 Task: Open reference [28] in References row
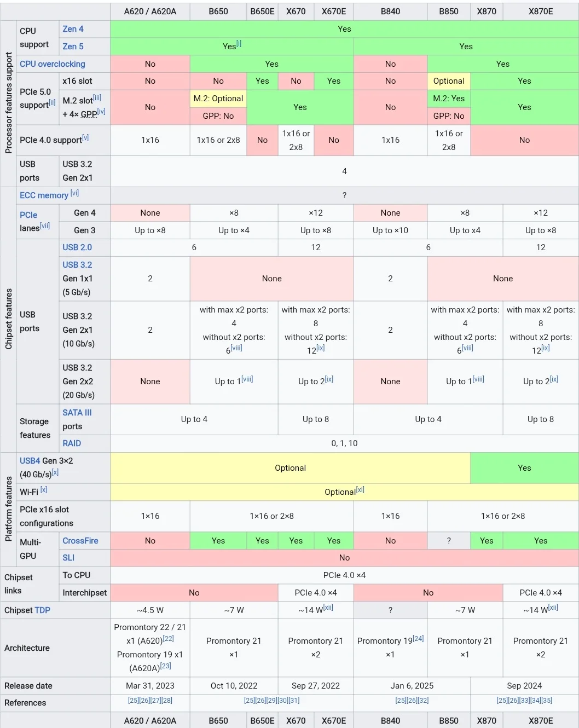pyautogui.click(x=167, y=700)
